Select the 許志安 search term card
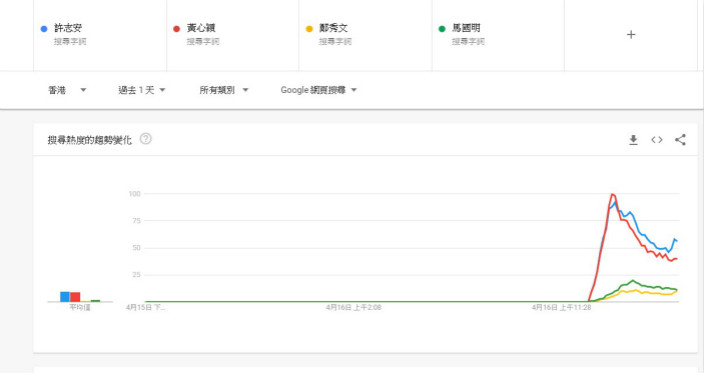 [100, 35]
